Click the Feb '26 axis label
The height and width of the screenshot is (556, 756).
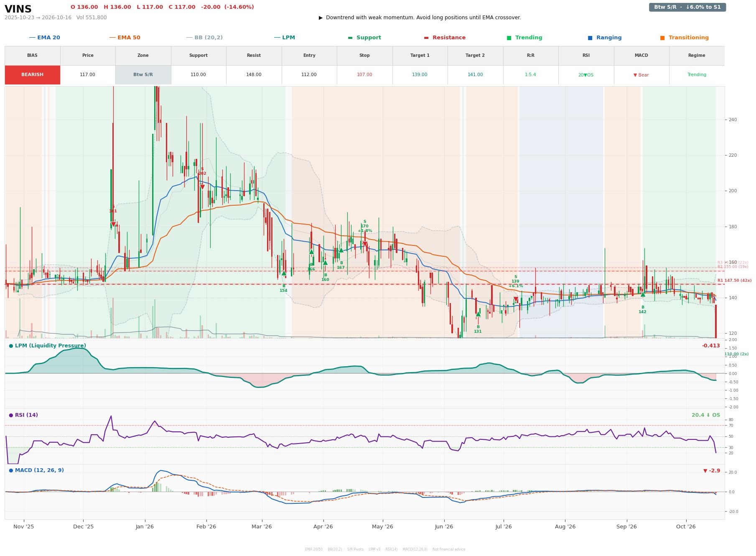[x=206, y=527]
